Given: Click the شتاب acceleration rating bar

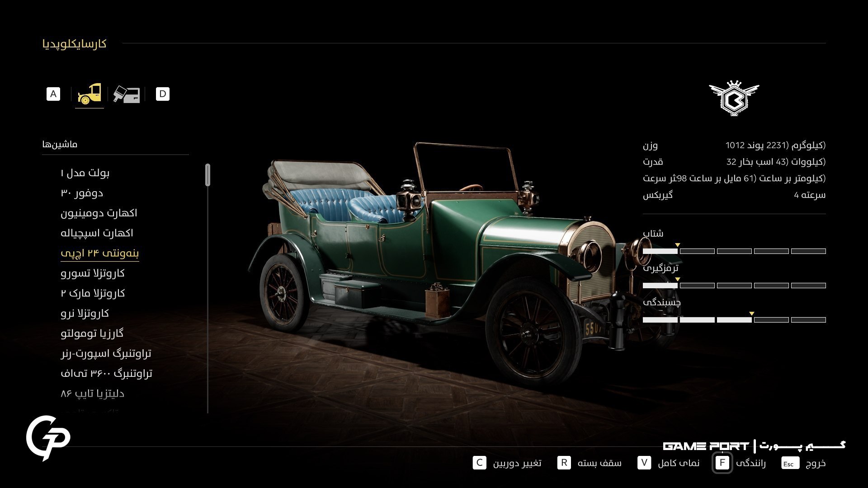Looking at the screenshot, I should point(734,251).
